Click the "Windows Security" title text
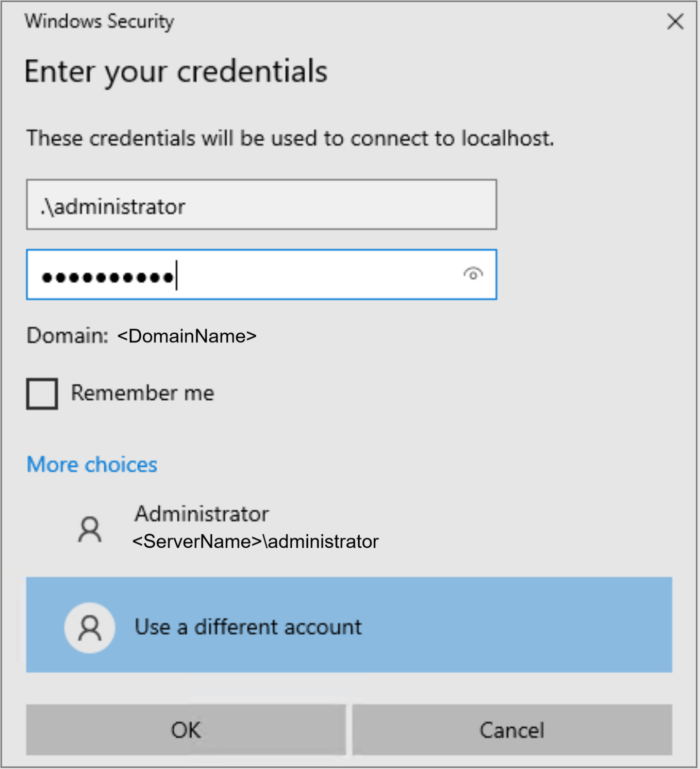This screenshot has width=700, height=769. (99, 21)
